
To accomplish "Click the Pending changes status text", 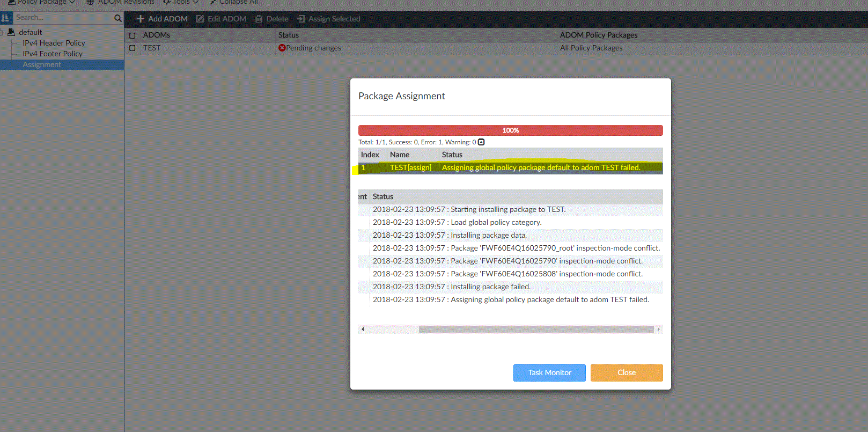I will pos(313,48).
